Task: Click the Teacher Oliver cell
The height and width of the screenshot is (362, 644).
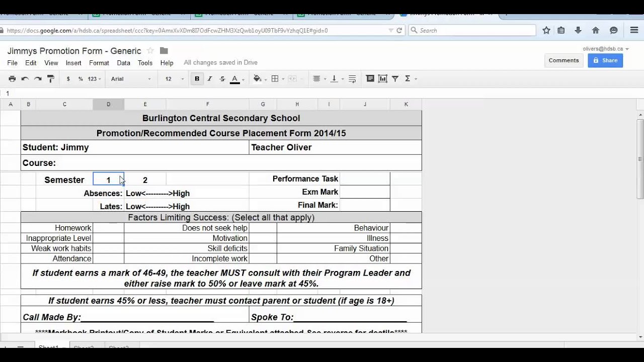Action: point(335,147)
